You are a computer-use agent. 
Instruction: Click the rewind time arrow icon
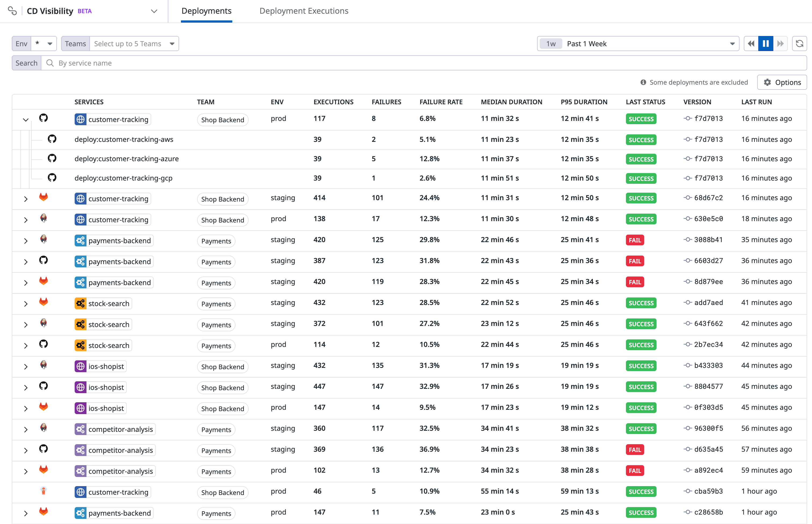tap(751, 44)
